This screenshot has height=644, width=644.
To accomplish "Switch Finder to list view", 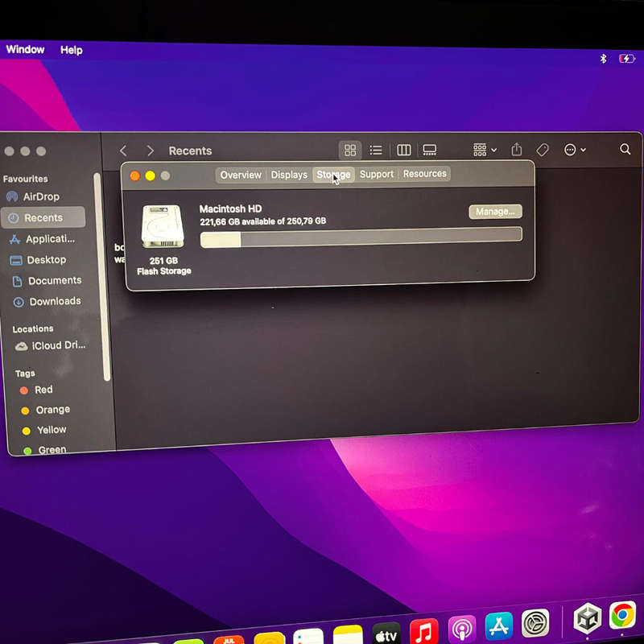I will point(376,150).
